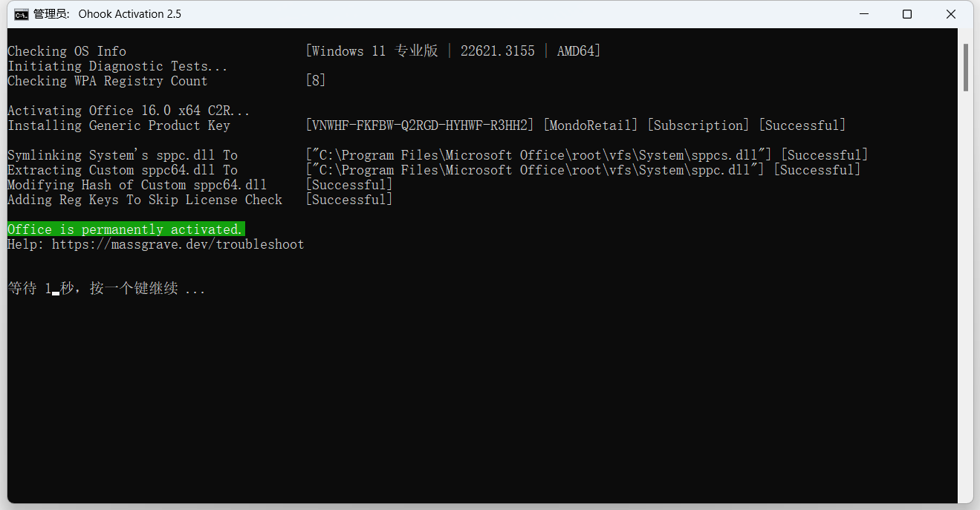Click the product key VNWHF-FKFBW-Q2RGD-HYHWF-R3HH2
The image size is (980, 510).
(x=420, y=125)
